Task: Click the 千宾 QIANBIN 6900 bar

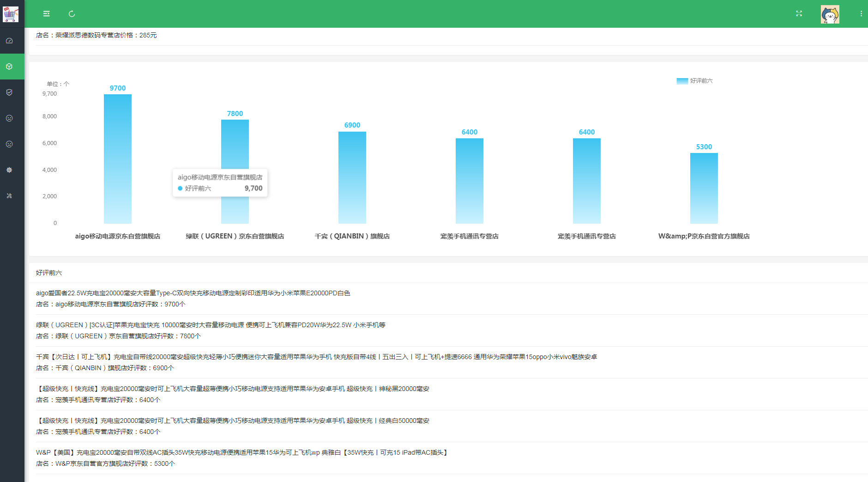Action: coord(352,177)
